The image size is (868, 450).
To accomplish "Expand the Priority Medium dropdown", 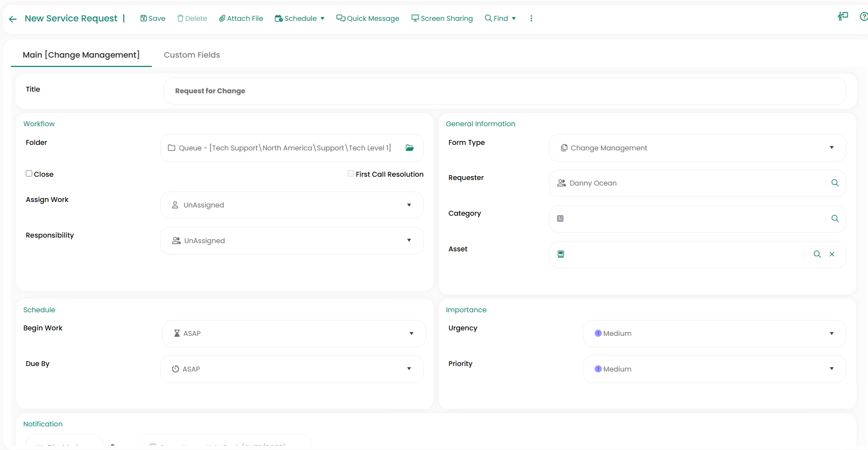I will 714,369.
